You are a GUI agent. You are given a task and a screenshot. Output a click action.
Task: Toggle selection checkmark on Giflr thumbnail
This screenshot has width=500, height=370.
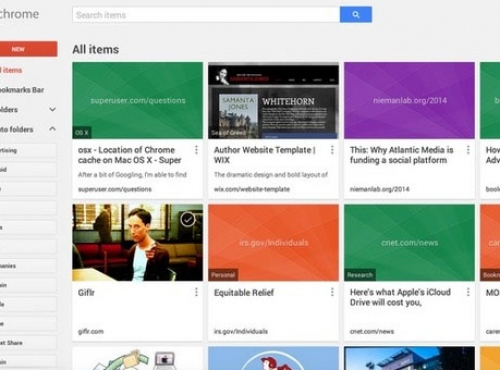(188, 219)
